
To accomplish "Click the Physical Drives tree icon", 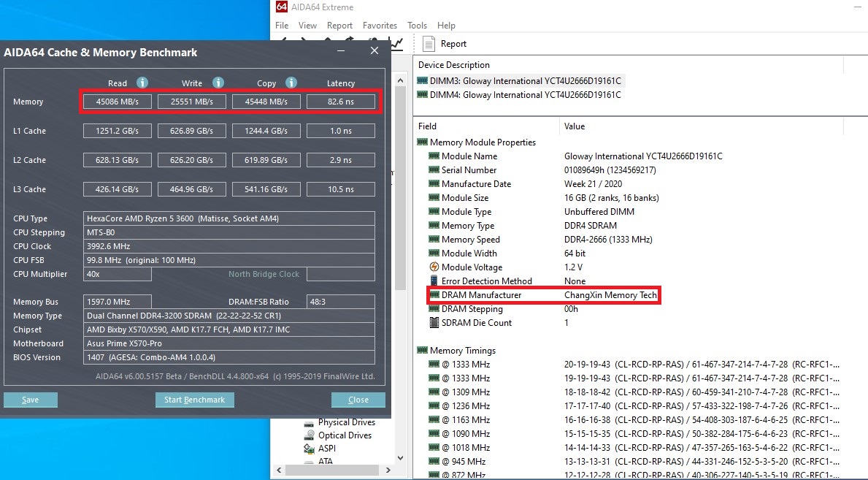I will 309,423.
